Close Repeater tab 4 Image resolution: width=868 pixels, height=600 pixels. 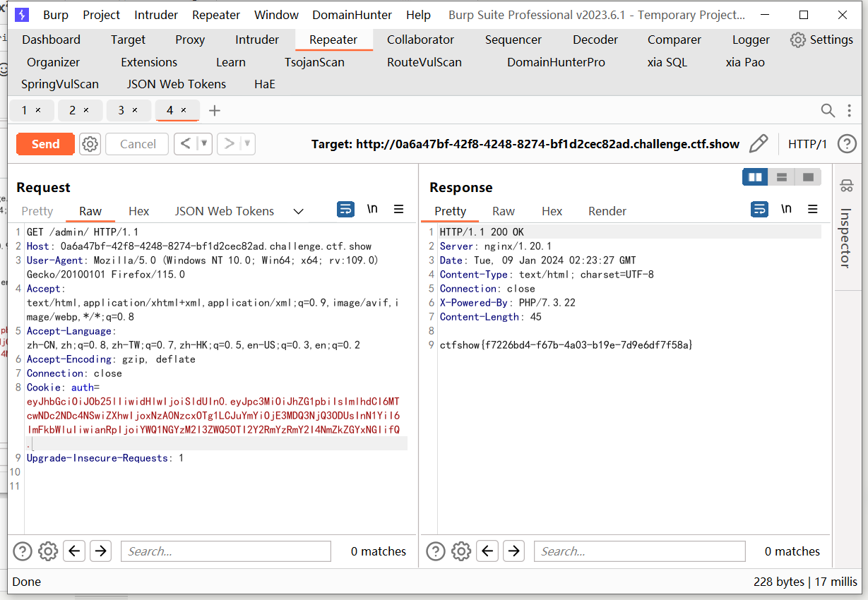pos(184,110)
